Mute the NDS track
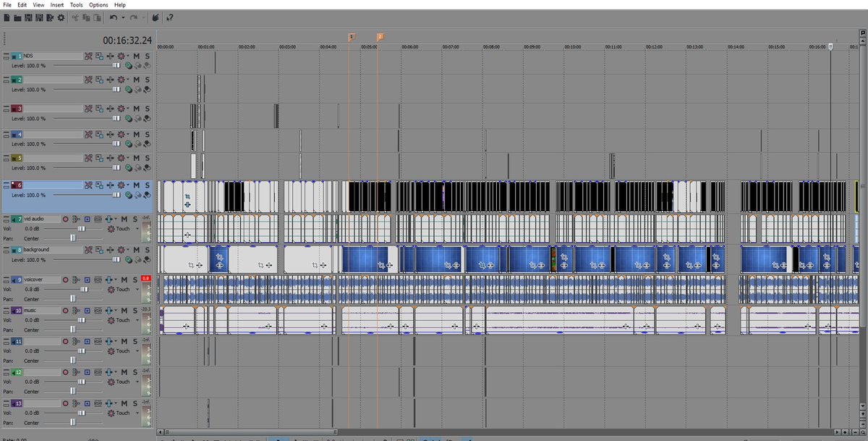The width and height of the screenshot is (868, 441). (137, 56)
